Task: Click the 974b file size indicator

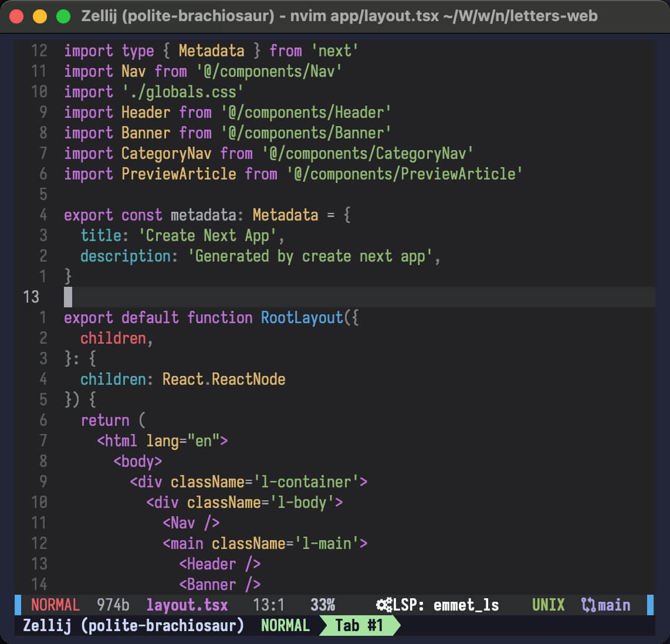Action: coord(113,605)
